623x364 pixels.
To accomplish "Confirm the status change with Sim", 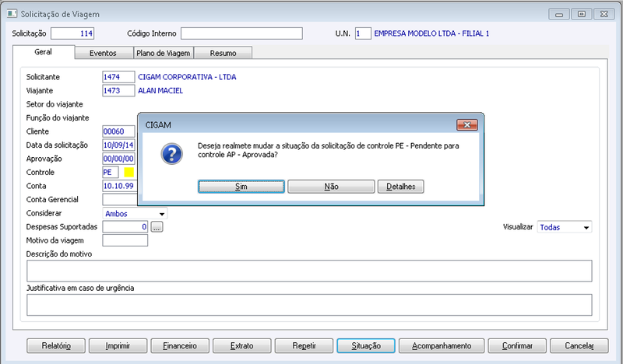I will [x=241, y=187].
